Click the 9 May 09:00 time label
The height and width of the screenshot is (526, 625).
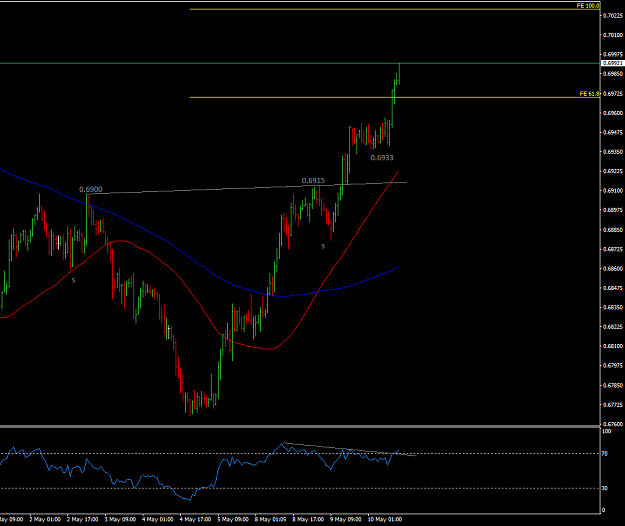[x=346, y=519]
